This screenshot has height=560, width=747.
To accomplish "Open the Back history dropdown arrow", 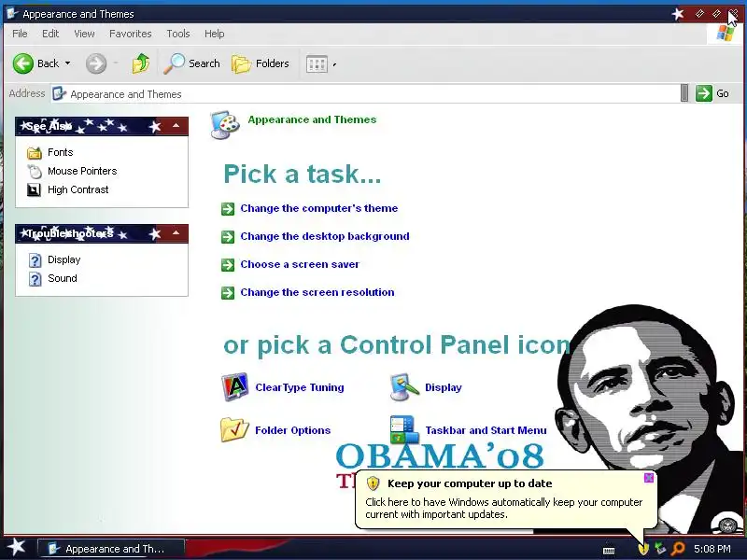I will tap(67, 63).
